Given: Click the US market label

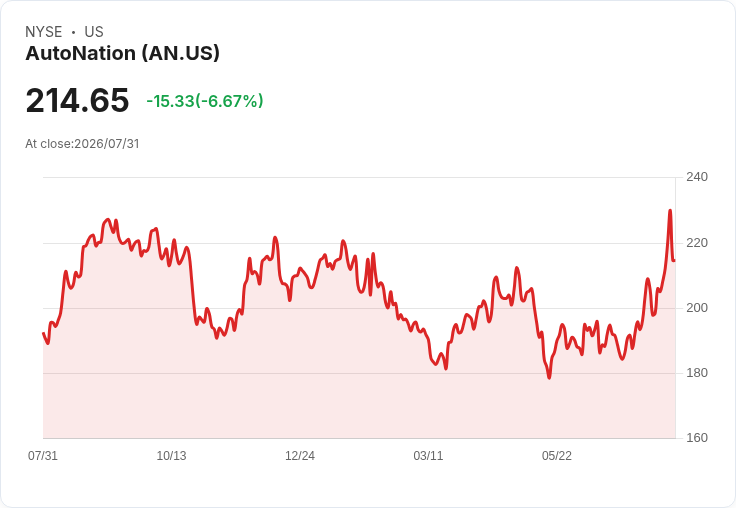Looking at the screenshot, I should click(94, 31).
